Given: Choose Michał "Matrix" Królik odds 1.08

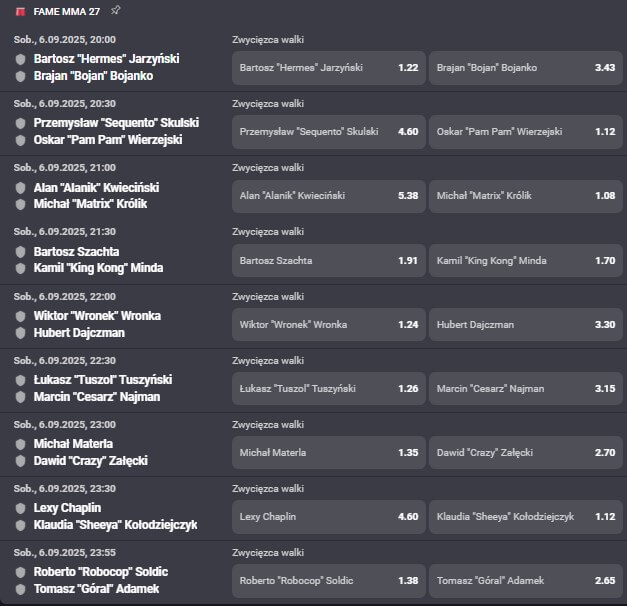Looking at the screenshot, I should (525, 196).
